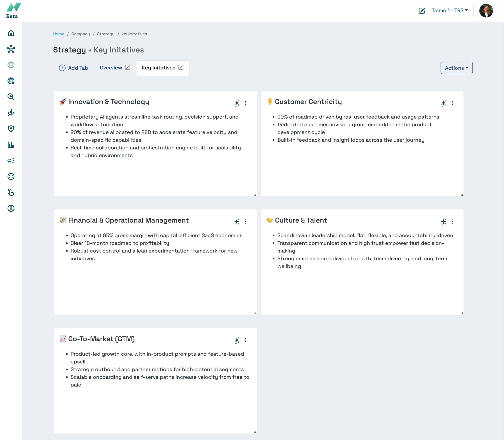Image resolution: width=504 pixels, height=440 pixels.
Task: Click the smiley face sidebar icon
Action: click(11, 177)
